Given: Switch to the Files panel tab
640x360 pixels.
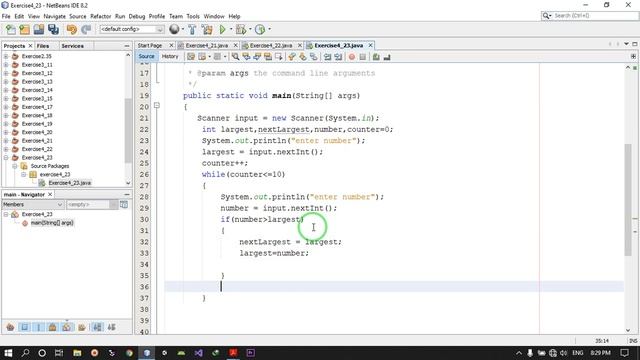Looking at the screenshot, I should pyautogui.click(x=42, y=46).
